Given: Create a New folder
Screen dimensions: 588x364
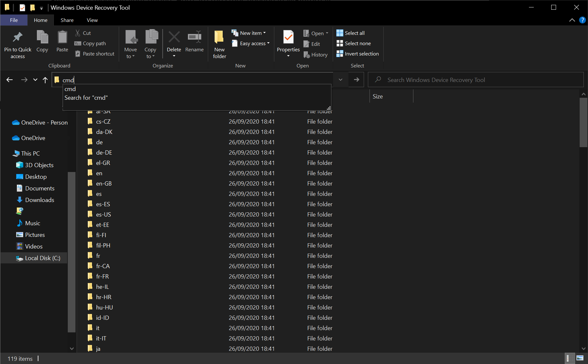Looking at the screenshot, I should (219, 45).
